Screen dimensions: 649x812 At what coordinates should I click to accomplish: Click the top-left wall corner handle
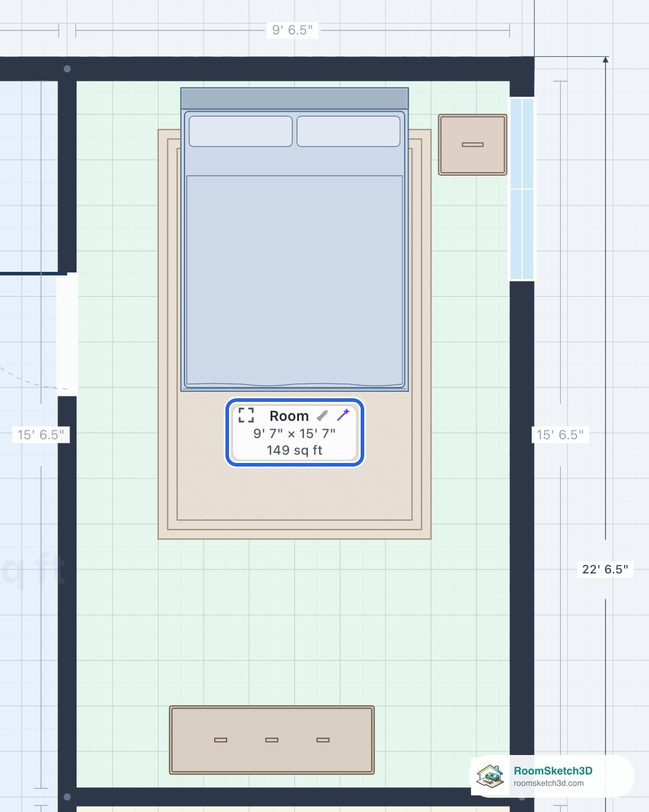[x=67, y=69]
